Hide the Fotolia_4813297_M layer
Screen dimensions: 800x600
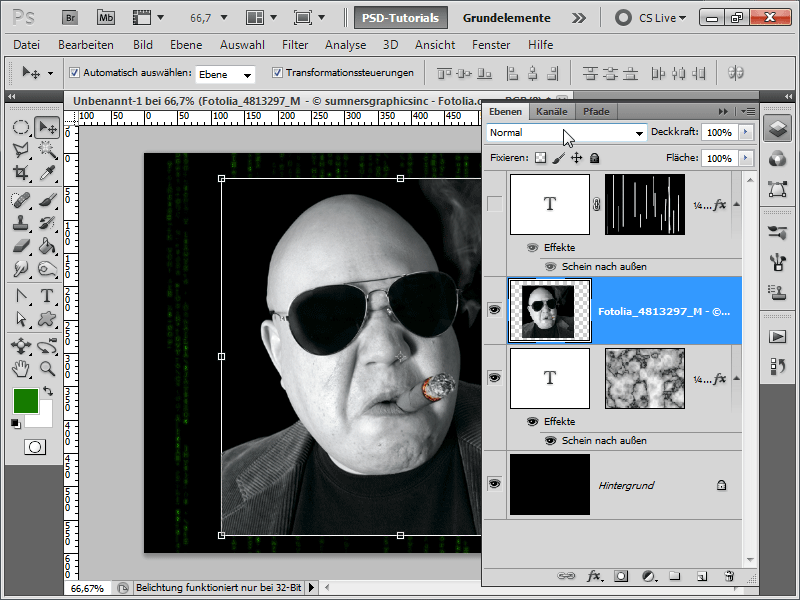(x=494, y=310)
